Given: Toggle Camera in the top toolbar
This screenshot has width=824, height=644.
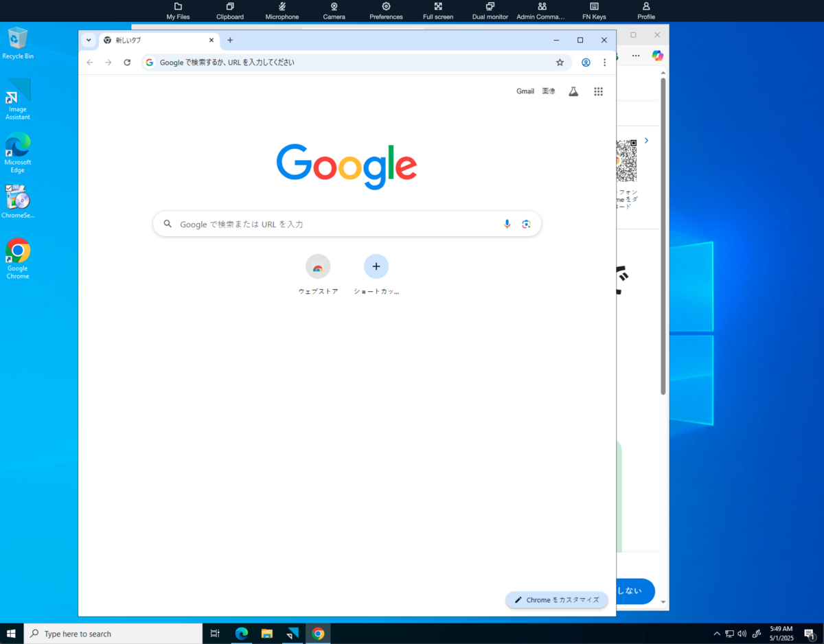Looking at the screenshot, I should pyautogui.click(x=334, y=10).
